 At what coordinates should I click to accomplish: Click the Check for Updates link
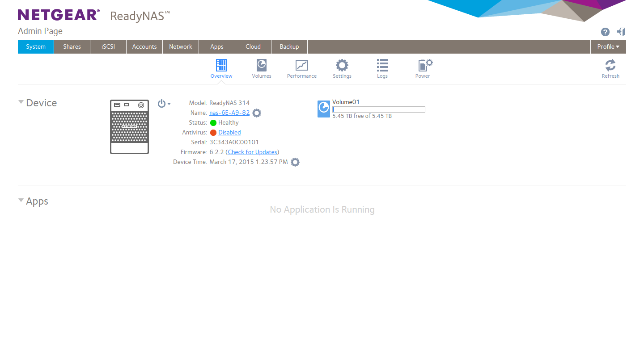[252, 152]
